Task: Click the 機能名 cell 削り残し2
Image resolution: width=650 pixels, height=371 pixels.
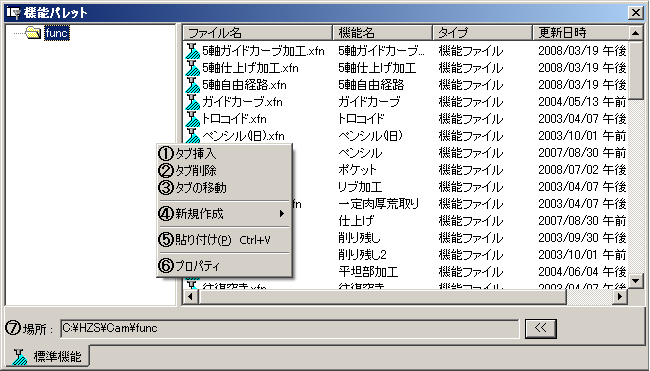Action: click(362, 255)
